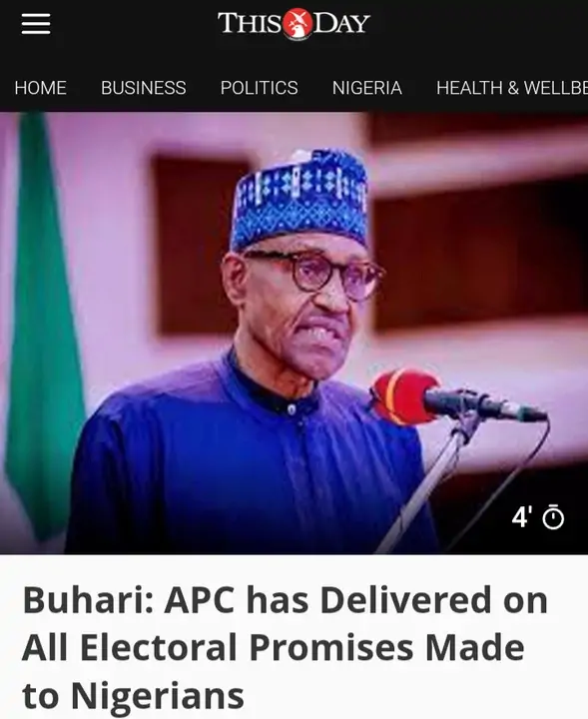588x719 pixels.
Task: Click the reading time stopwatch icon
Action: [x=553, y=517]
